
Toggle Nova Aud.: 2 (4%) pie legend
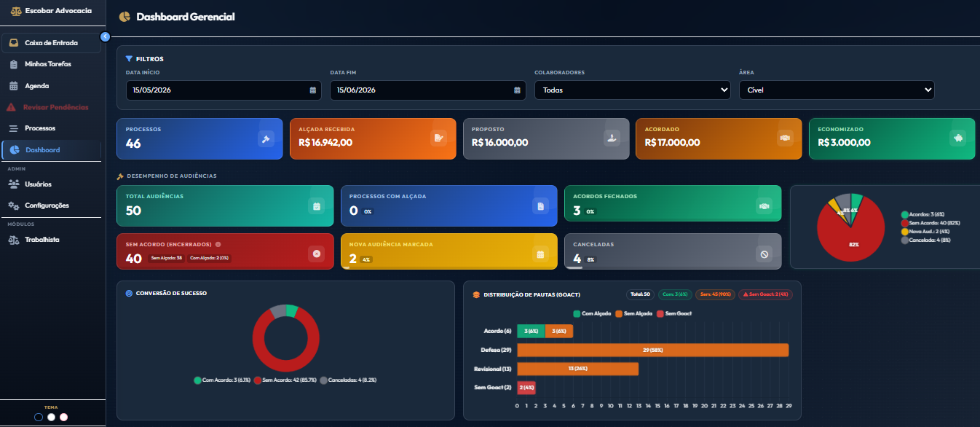pos(925,232)
